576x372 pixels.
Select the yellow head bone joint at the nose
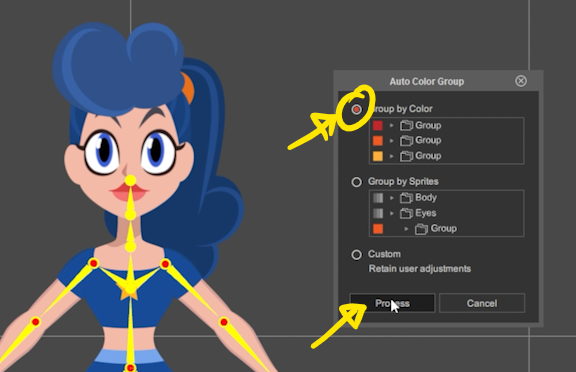[x=130, y=180]
